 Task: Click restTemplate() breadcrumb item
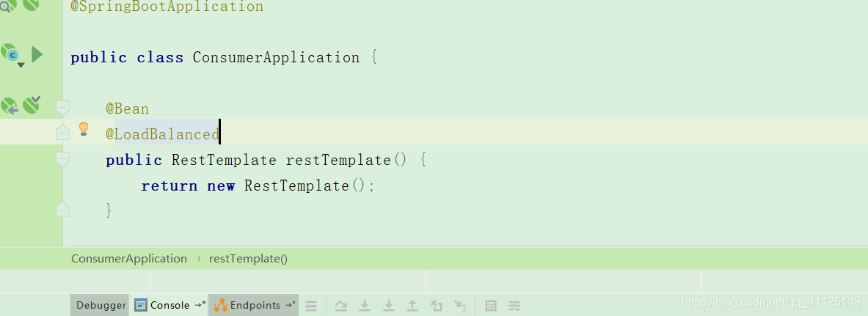click(248, 259)
